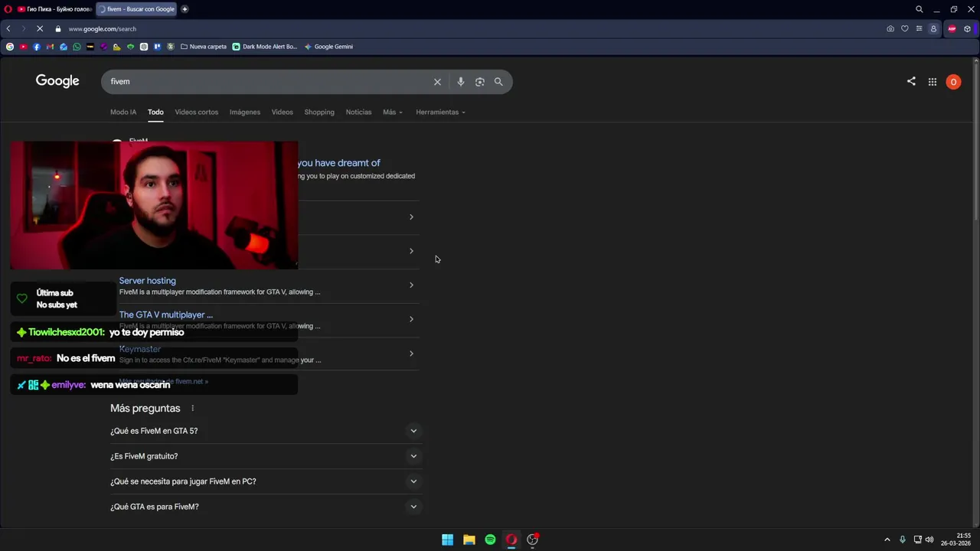Submit the search with magnifier button
The height and width of the screenshot is (551, 980).
pos(498,82)
